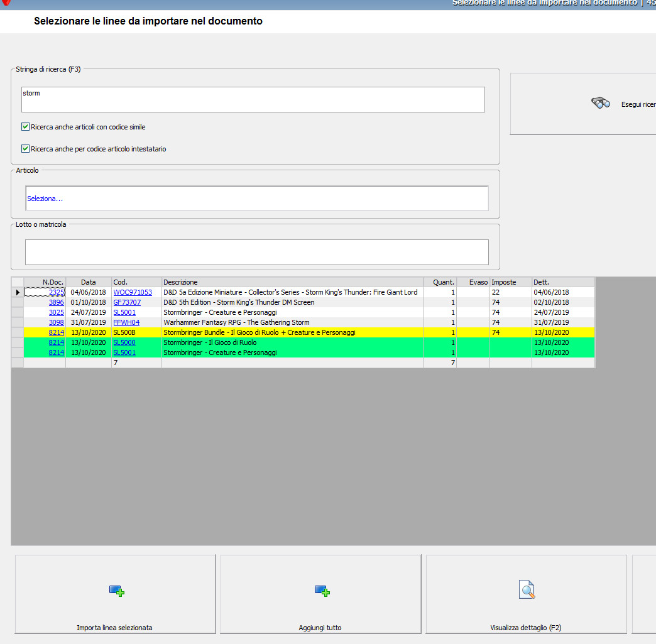Open article code SL5001 dated 13/10/2020

coord(124,352)
